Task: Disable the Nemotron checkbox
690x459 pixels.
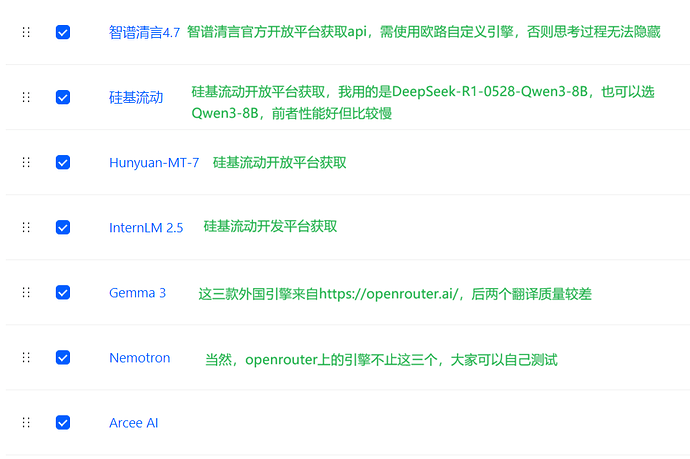Action: pyautogui.click(x=63, y=357)
